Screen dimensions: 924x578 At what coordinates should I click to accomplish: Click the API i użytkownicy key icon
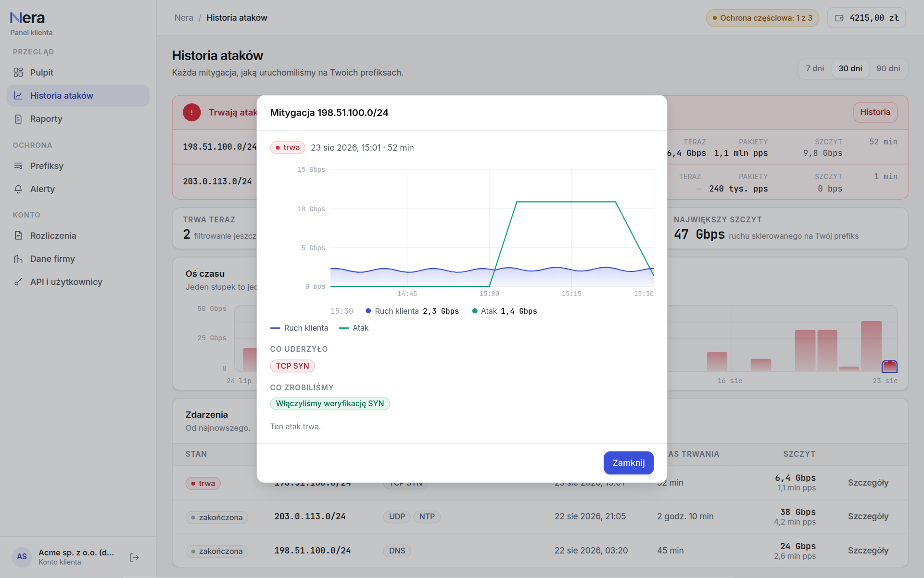point(18,282)
